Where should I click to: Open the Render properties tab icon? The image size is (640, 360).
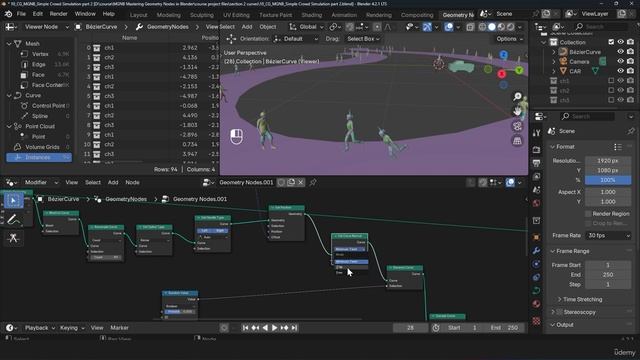point(536,150)
